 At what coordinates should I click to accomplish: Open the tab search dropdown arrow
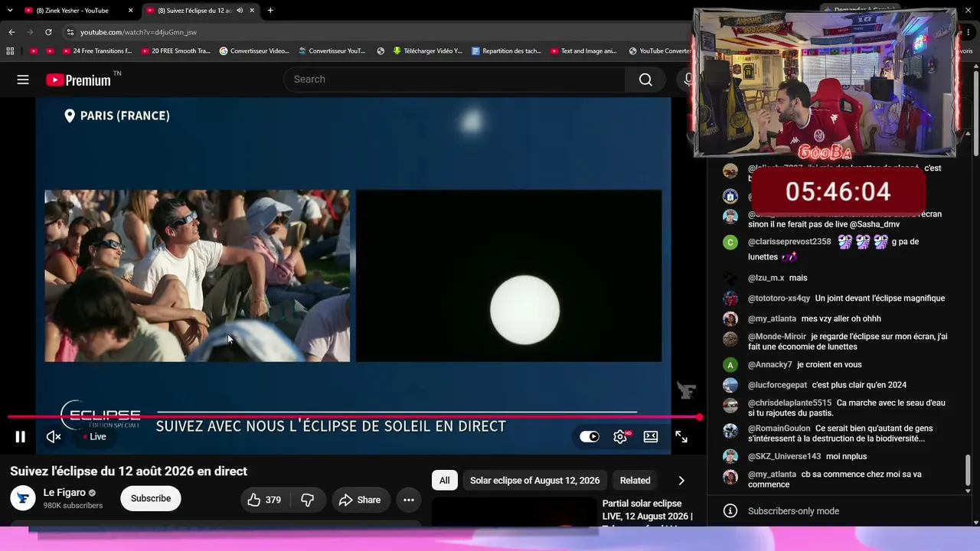click(x=9, y=11)
